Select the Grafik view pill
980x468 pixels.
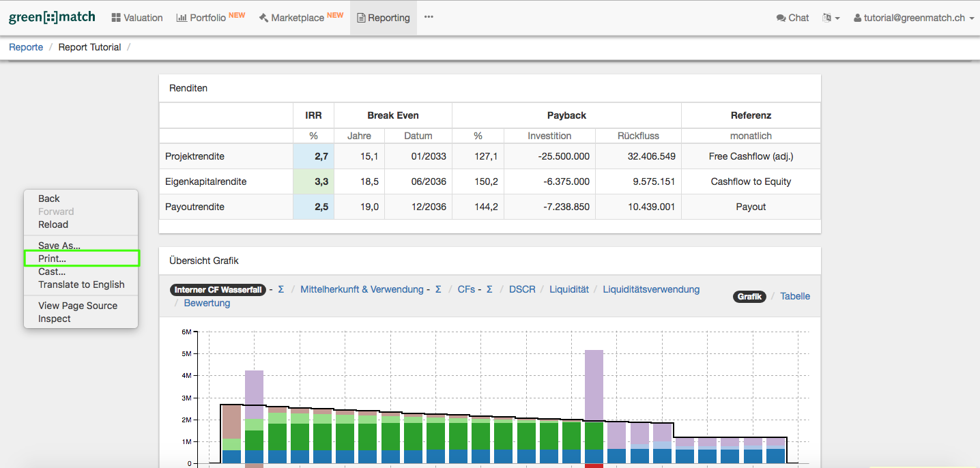tap(749, 296)
